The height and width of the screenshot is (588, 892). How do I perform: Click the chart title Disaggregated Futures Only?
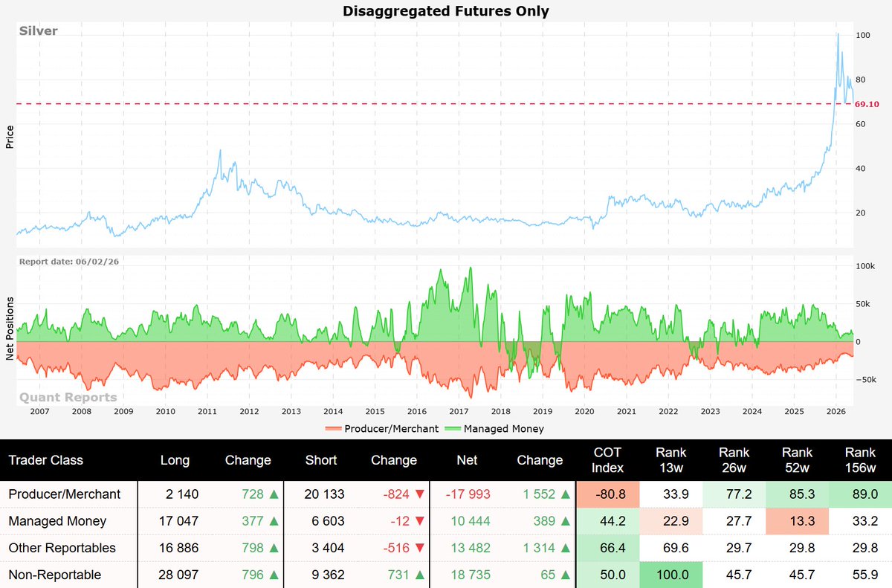[x=446, y=10]
